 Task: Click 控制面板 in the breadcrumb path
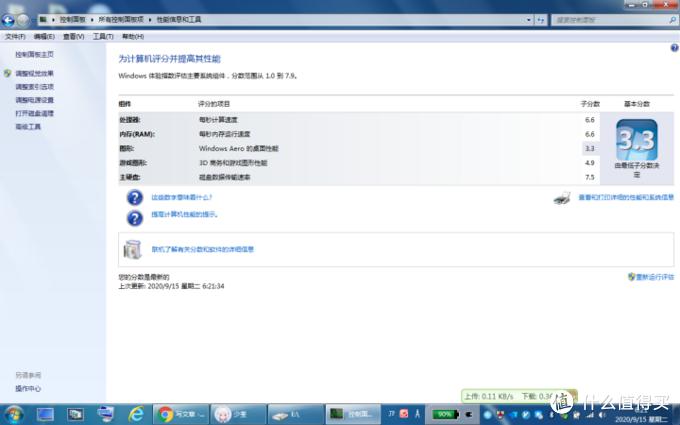[x=73, y=20]
